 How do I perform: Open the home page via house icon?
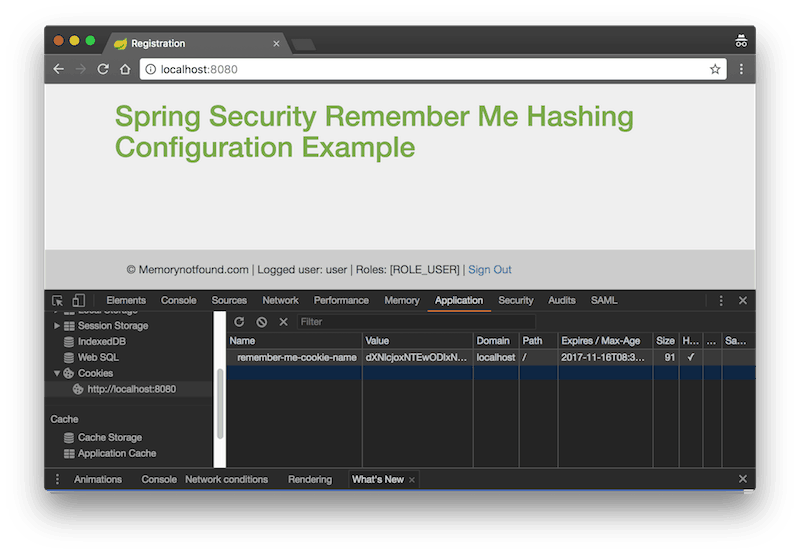(x=125, y=69)
